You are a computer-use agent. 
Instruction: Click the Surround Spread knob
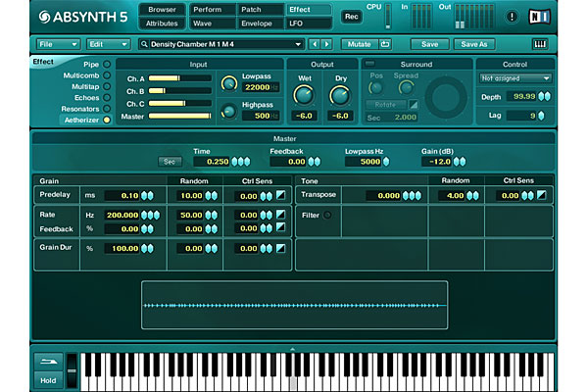point(406,88)
